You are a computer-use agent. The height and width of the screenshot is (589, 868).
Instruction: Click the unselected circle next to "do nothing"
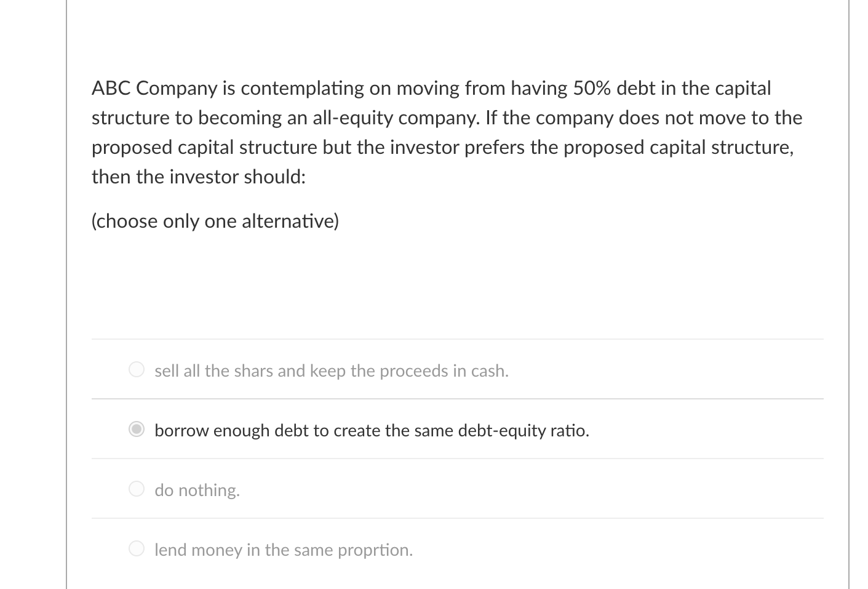click(x=136, y=489)
